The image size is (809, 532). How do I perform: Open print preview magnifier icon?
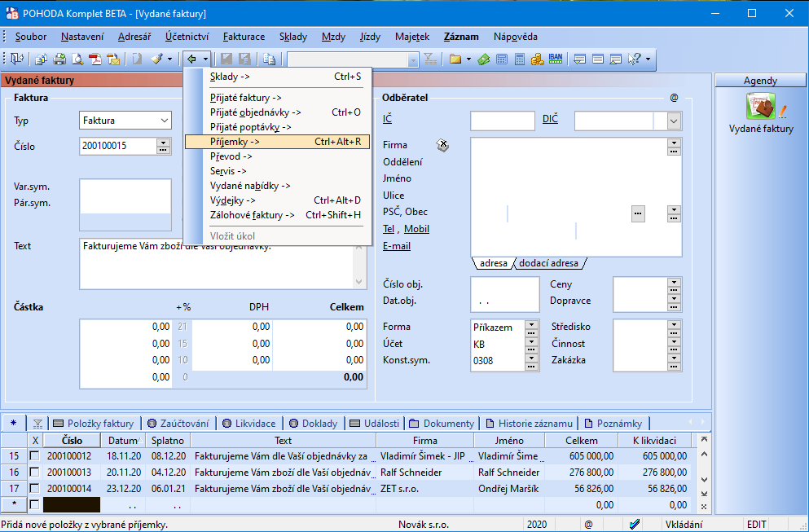(x=77, y=59)
